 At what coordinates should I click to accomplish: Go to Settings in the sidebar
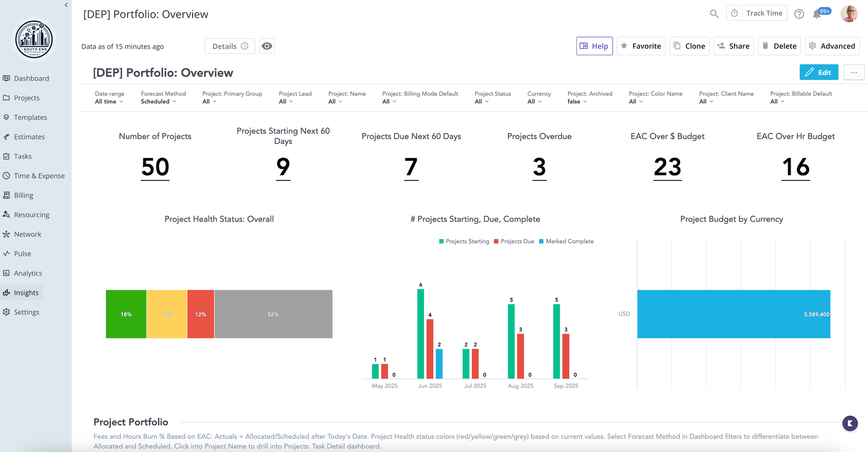(27, 312)
